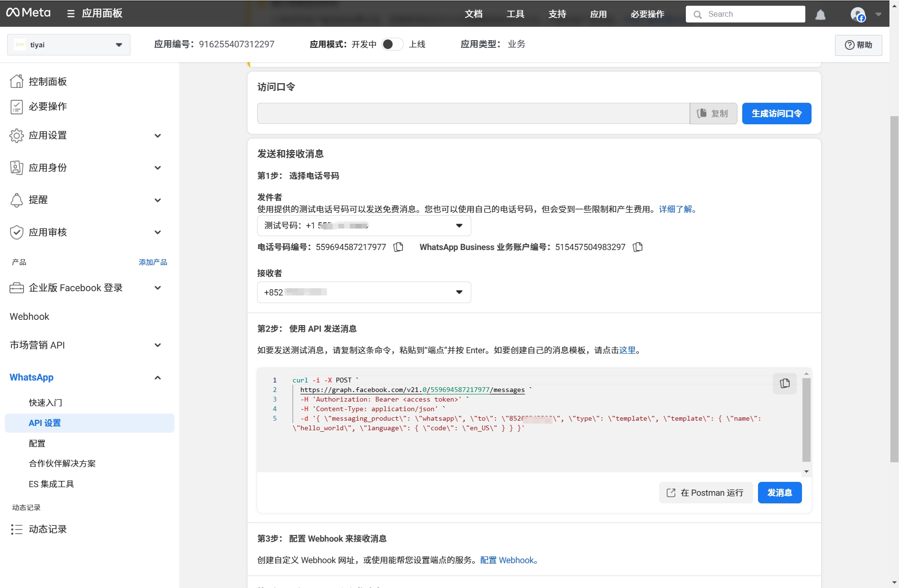This screenshot has width=899, height=588.
Task: Select 快速入门 under WhatsApp
Action: point(45,403)
